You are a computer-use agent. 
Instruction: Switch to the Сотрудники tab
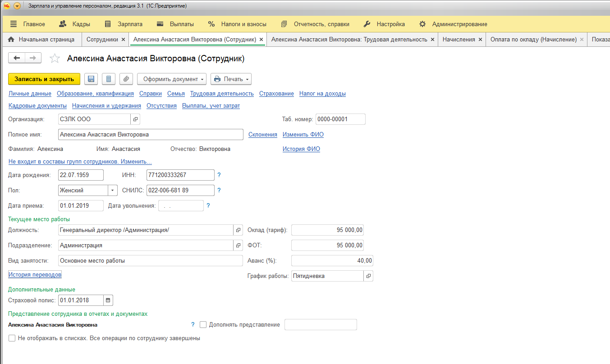point(102,39)
